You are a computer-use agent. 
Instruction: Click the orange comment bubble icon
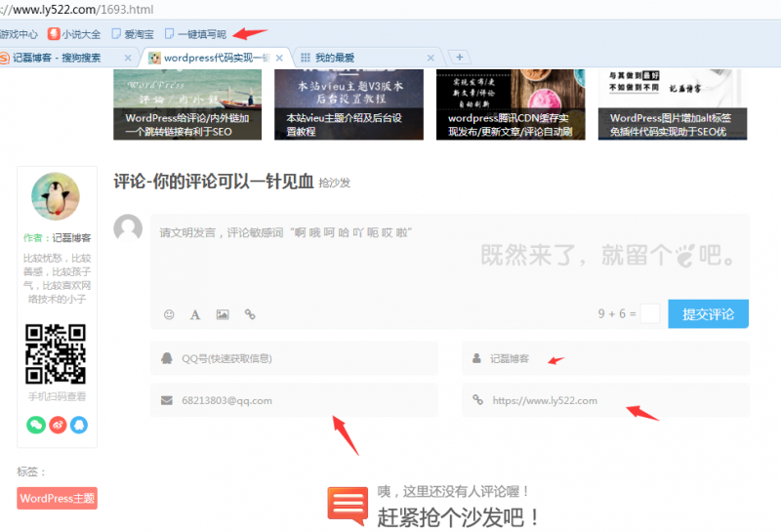[348, 506]
